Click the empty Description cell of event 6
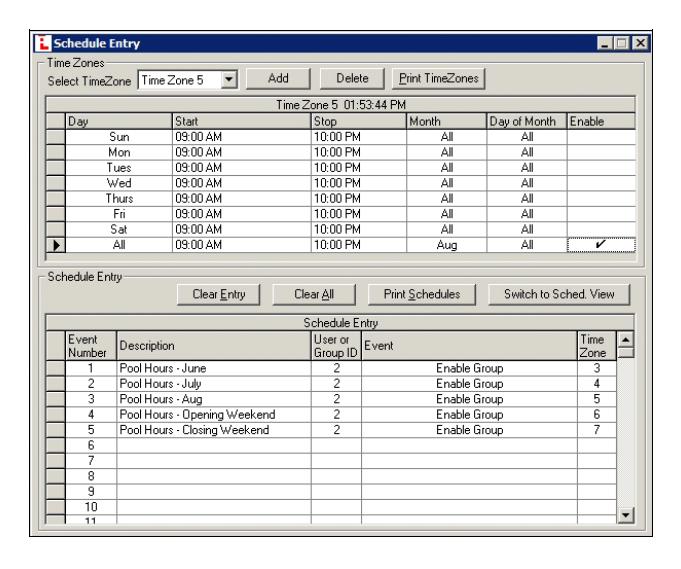The image size is (681, 569). [214, 445]
